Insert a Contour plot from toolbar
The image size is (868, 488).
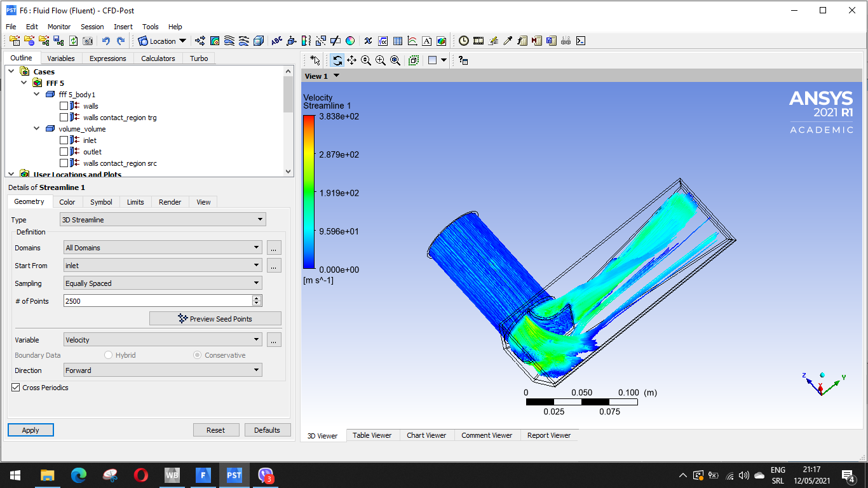215,41
